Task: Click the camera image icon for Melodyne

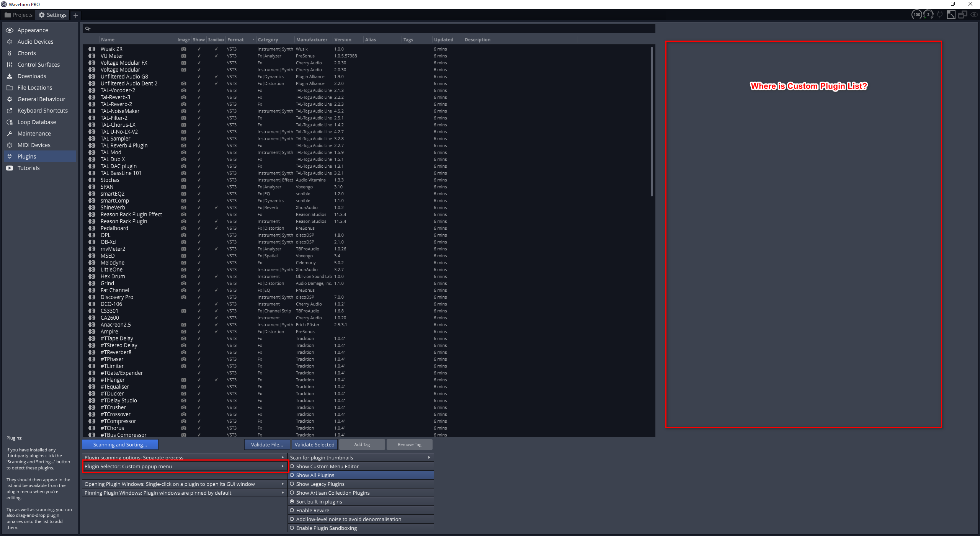Action: pos(184,263)
